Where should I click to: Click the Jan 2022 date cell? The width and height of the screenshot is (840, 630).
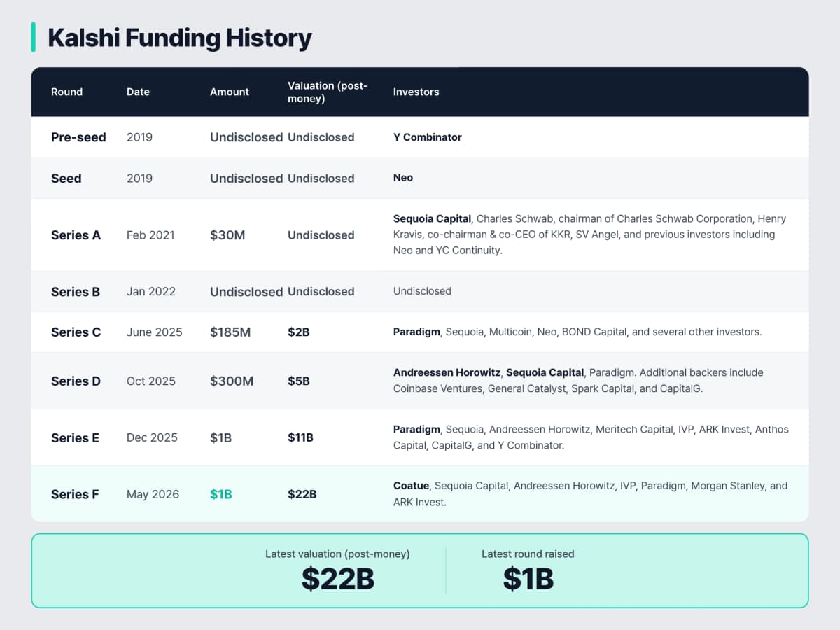pyautogui.click(x=151, y=292)
